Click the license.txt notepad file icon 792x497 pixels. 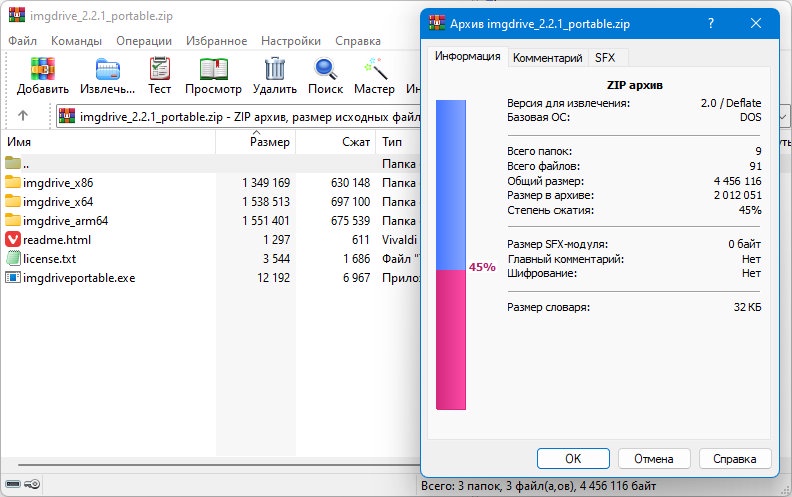click(13, 258)
